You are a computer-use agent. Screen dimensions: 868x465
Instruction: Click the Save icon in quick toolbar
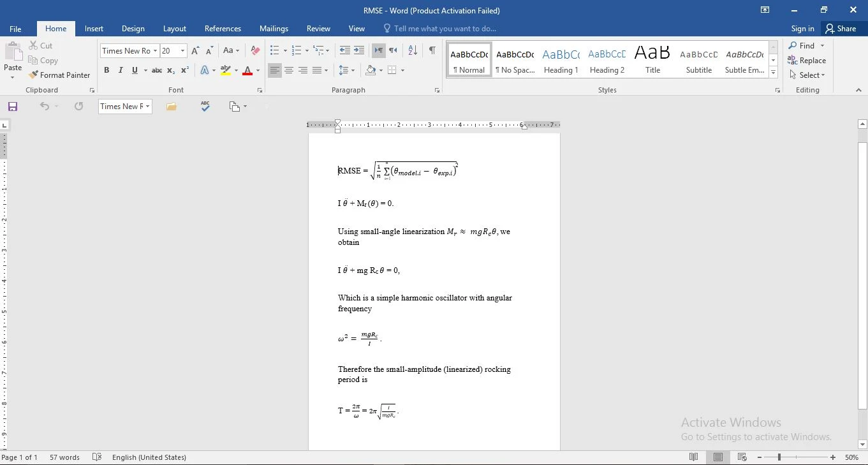(12, 107)
